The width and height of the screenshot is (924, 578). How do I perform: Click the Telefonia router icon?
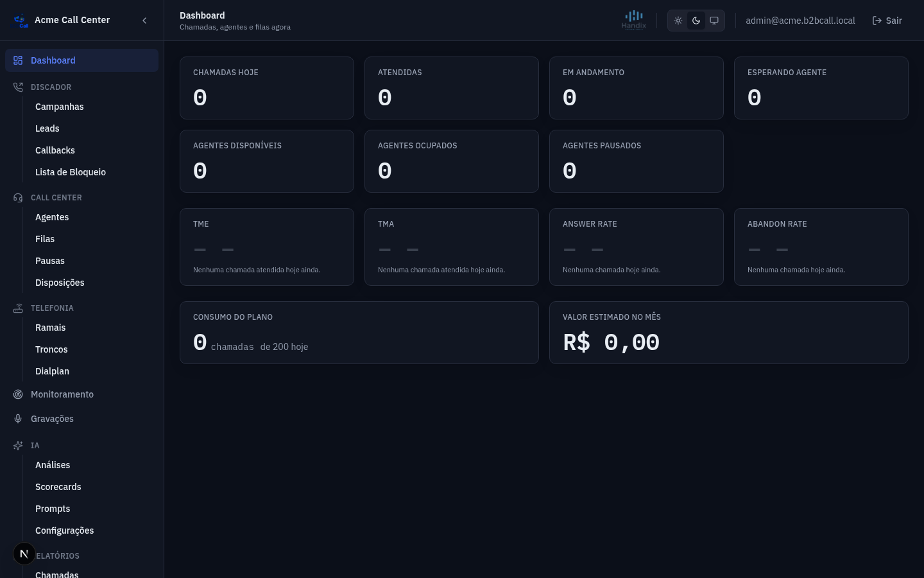click(18, 308)
